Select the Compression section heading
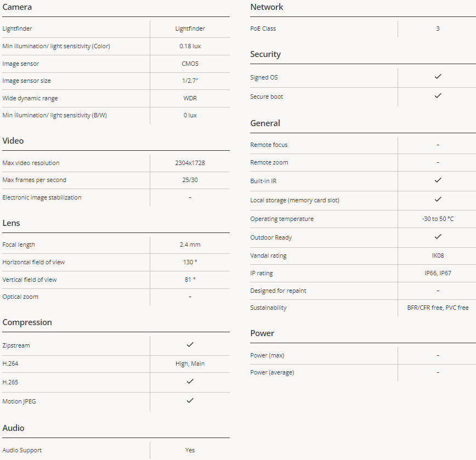 [x=27, y=322]
